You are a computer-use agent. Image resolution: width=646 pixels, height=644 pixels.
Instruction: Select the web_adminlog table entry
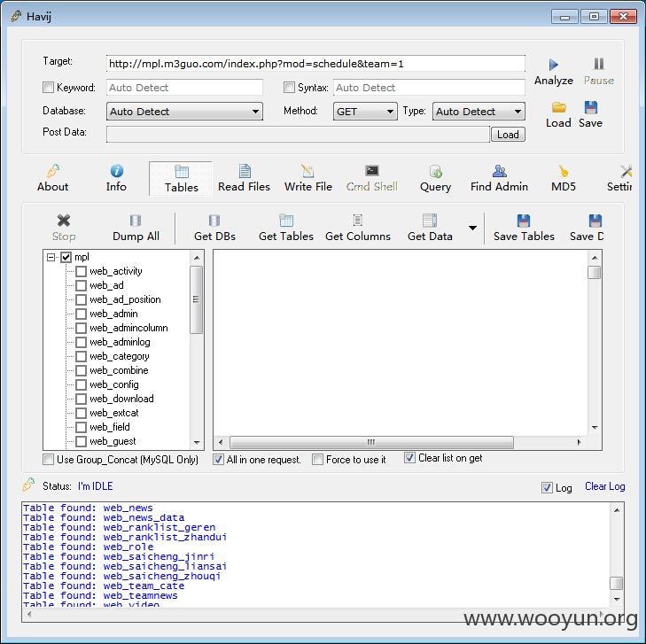tap(120, 342)
